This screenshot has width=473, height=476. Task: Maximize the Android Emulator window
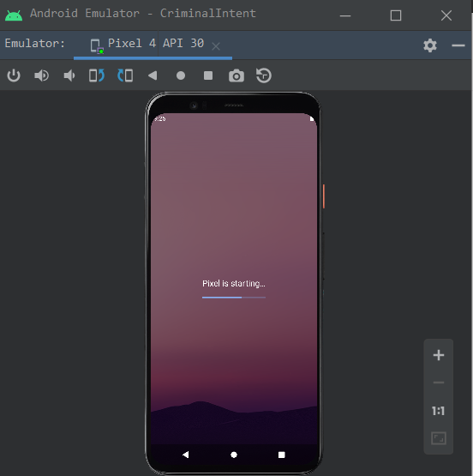(396, 15)
